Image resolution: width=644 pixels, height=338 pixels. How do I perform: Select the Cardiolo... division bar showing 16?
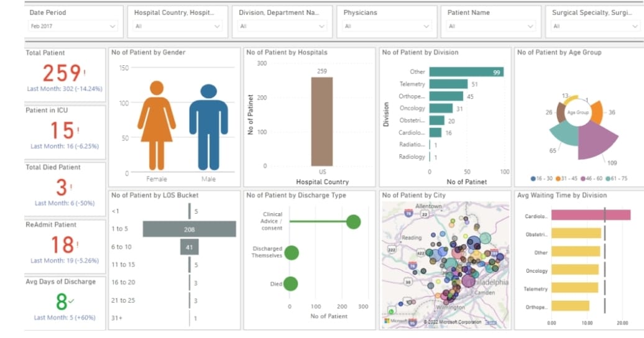click(x=435, y=133)
